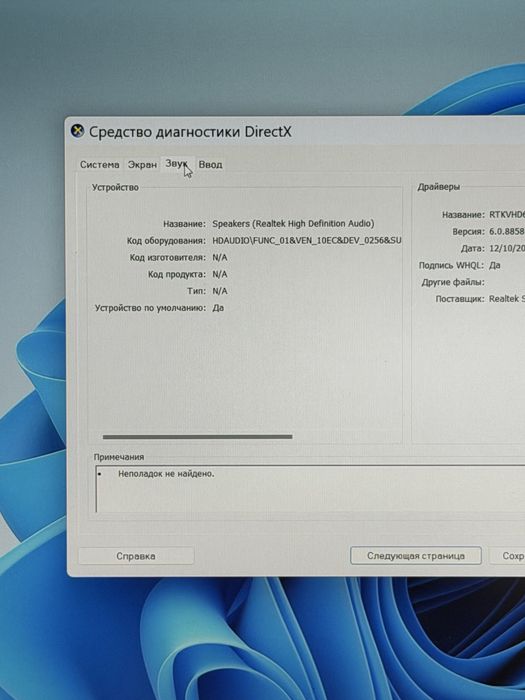Click the Код изготовителя N/A value
Viewport: 525px width, 700px height.
[x=220, y=258]
